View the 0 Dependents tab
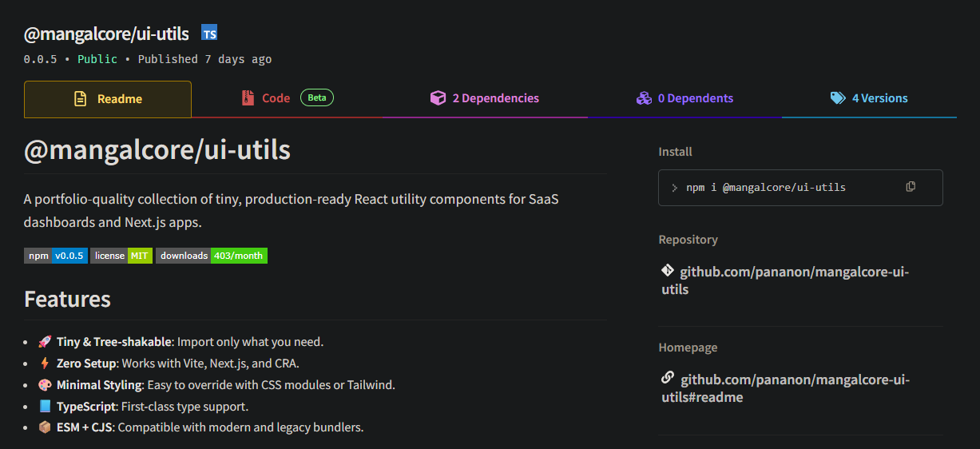Image resolution: width=980 pixels, height=449 pixels. (x=684, y=98)
